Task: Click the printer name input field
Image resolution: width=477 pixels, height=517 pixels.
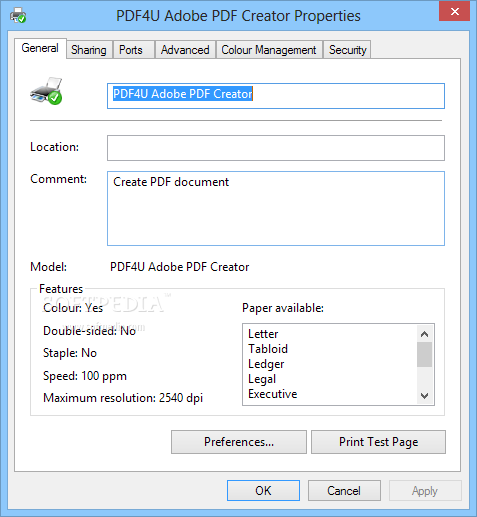Action: pos(276,96)
